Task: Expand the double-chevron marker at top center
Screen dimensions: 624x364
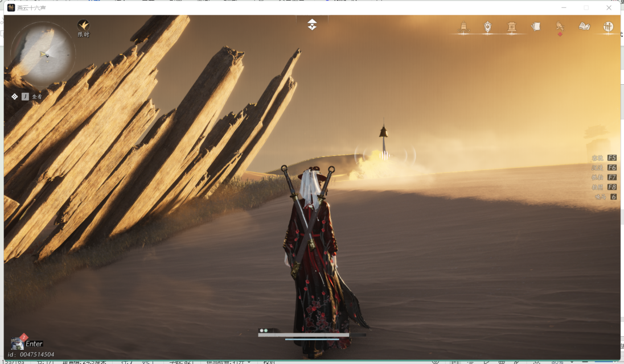Action: (x=312, y=24)
